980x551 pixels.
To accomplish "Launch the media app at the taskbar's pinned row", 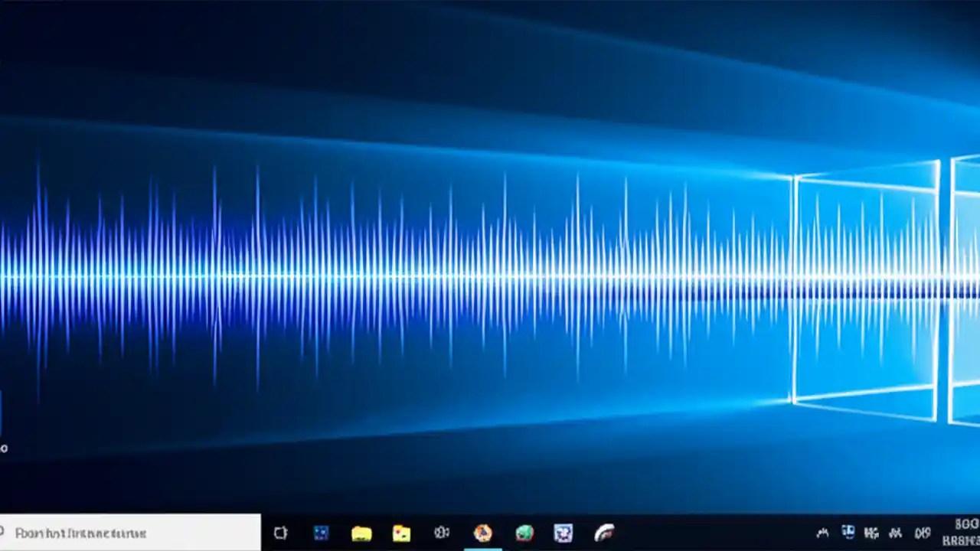I will 605,532.
